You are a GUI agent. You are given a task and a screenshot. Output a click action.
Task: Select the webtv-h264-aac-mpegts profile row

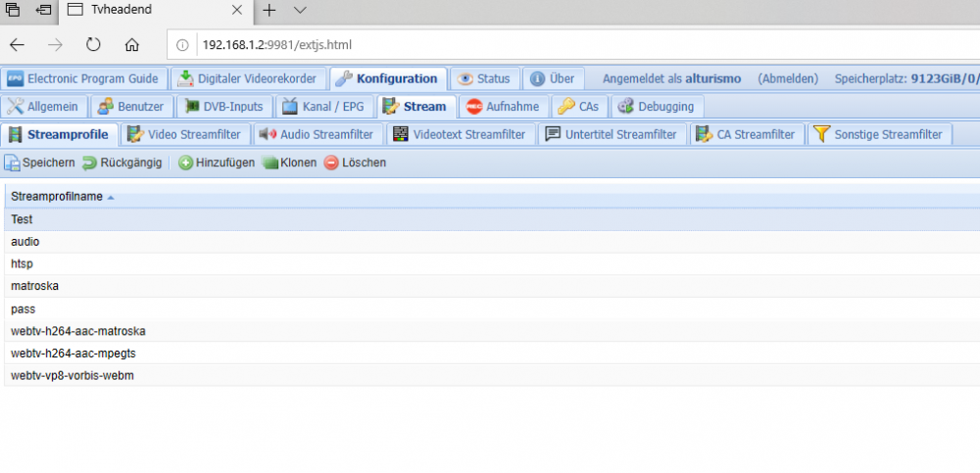pyautogui.click(x=492, y=354)
